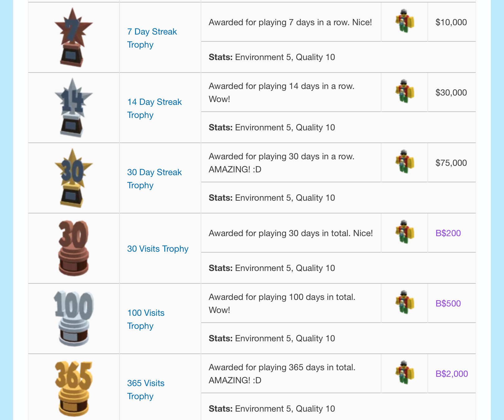Click the avatar icon in 30 Day Streak row
Viewport: 504px width, 420px height.
coord(404,162)
